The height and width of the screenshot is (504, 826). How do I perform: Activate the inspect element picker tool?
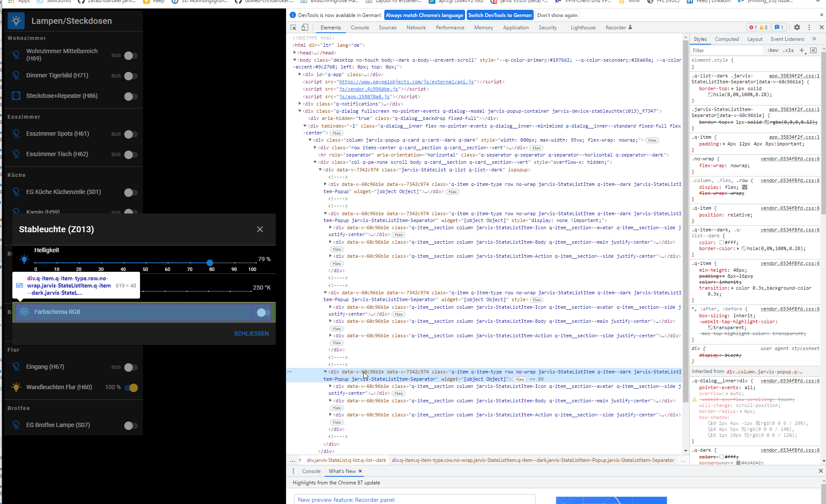293,28
